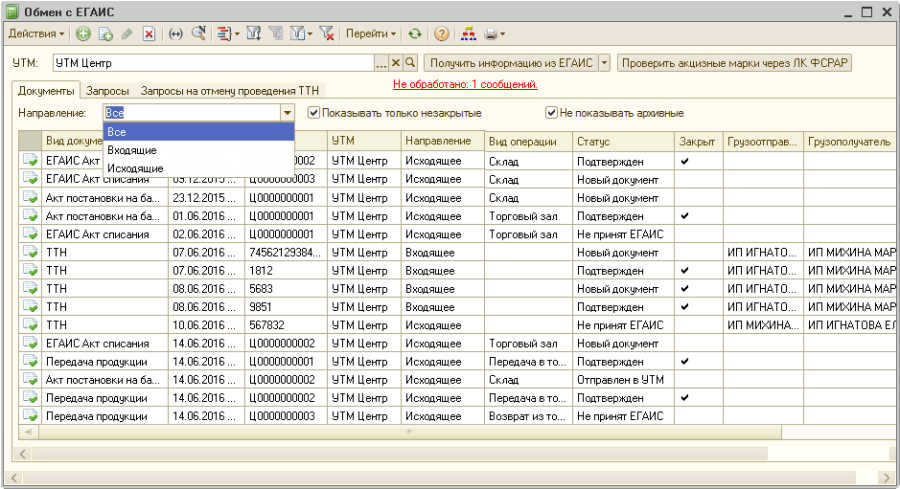Click the ellipsis select button in УТМ field

coord(381,63)
